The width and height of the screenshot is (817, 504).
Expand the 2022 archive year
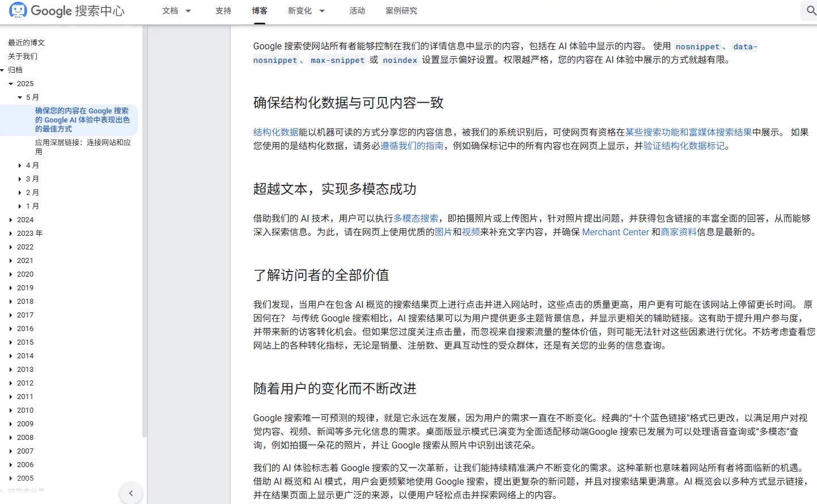(x=11, y=247)
